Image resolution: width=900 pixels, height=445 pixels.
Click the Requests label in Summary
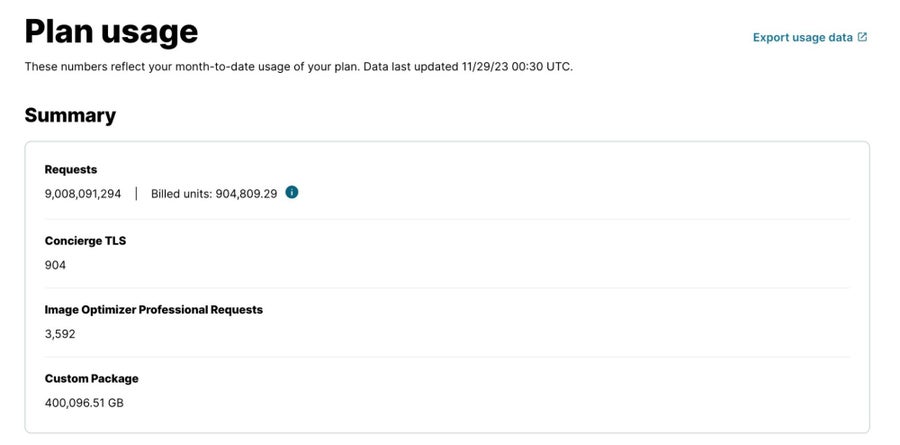tap(71, 169)
